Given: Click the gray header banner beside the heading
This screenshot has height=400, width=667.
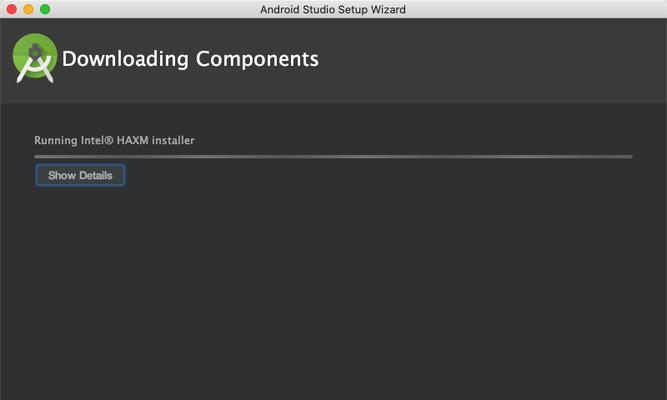Looking at the screenshot, I should [489, 60].
